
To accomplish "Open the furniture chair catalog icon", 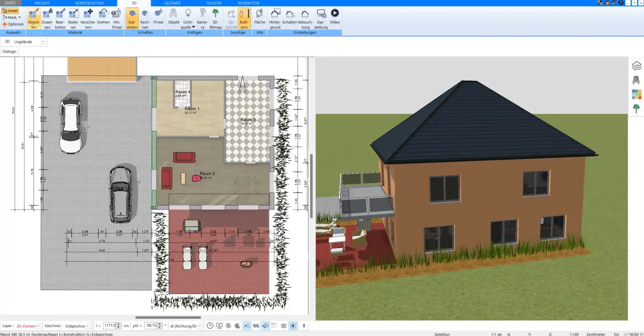I will pyautogui.click(x=636, y=80).
